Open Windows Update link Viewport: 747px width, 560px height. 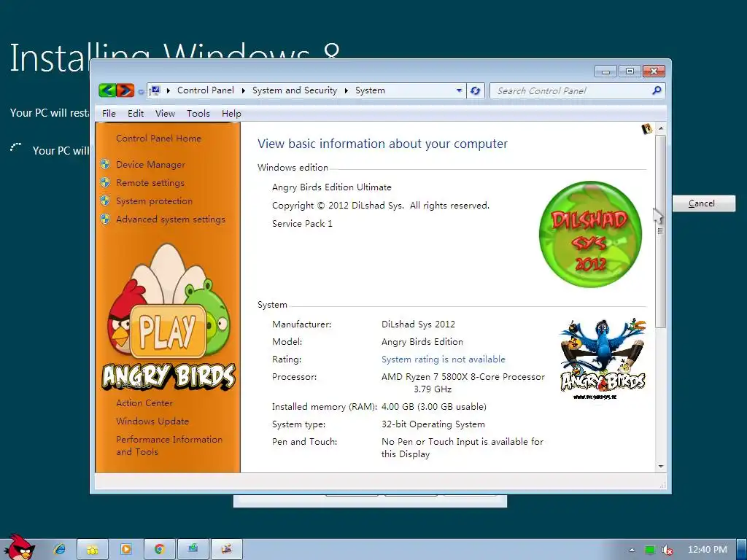coord(152,421)
